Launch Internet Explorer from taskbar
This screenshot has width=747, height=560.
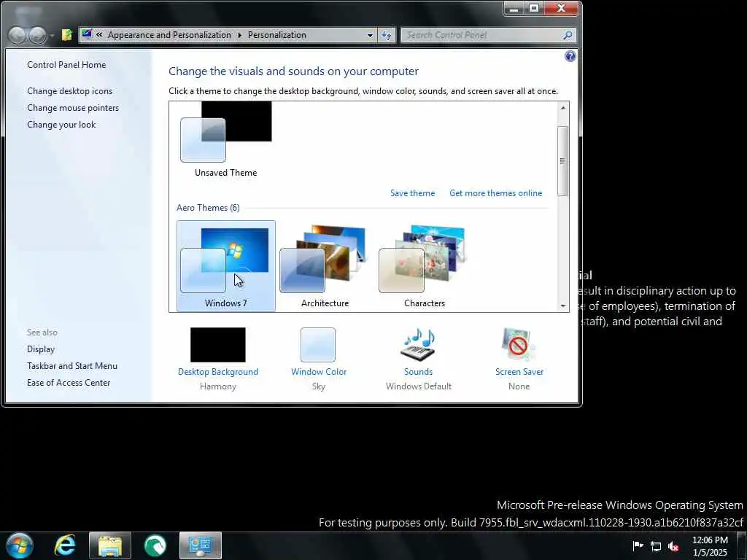click(65, 545)
